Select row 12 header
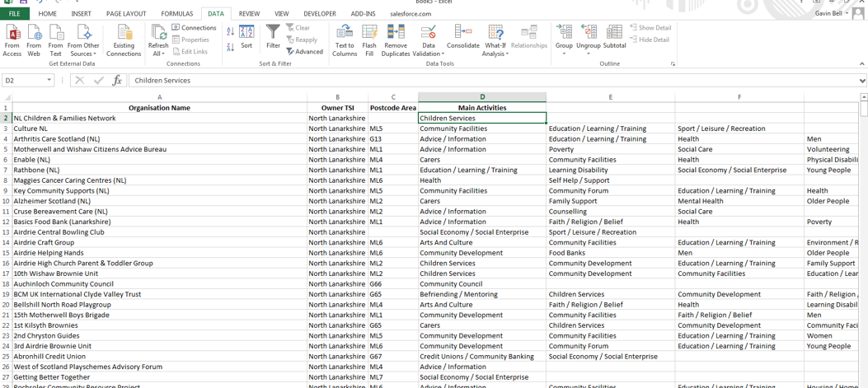This screenshot has height=388, width=868. click(x=6, y=222)
